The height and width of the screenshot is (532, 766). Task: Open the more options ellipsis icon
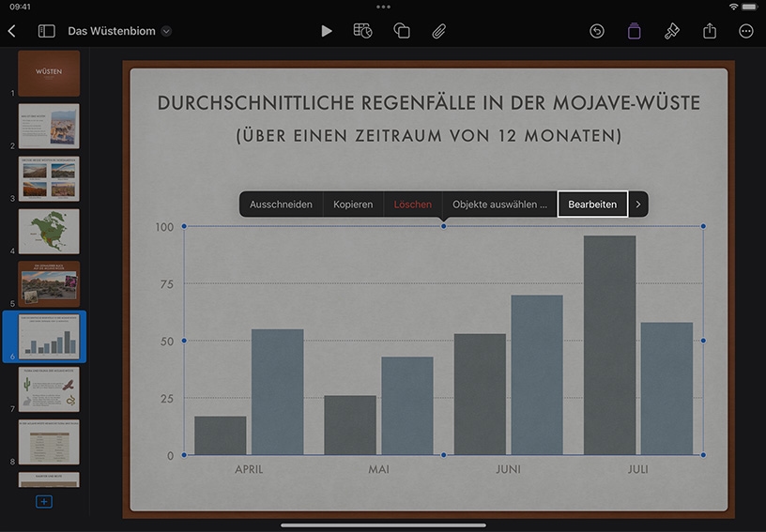746,31
